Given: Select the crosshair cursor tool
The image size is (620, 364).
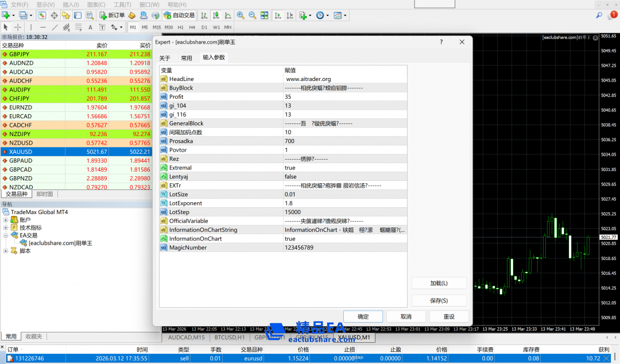Looking at the screenshot, I should [18, 27].
